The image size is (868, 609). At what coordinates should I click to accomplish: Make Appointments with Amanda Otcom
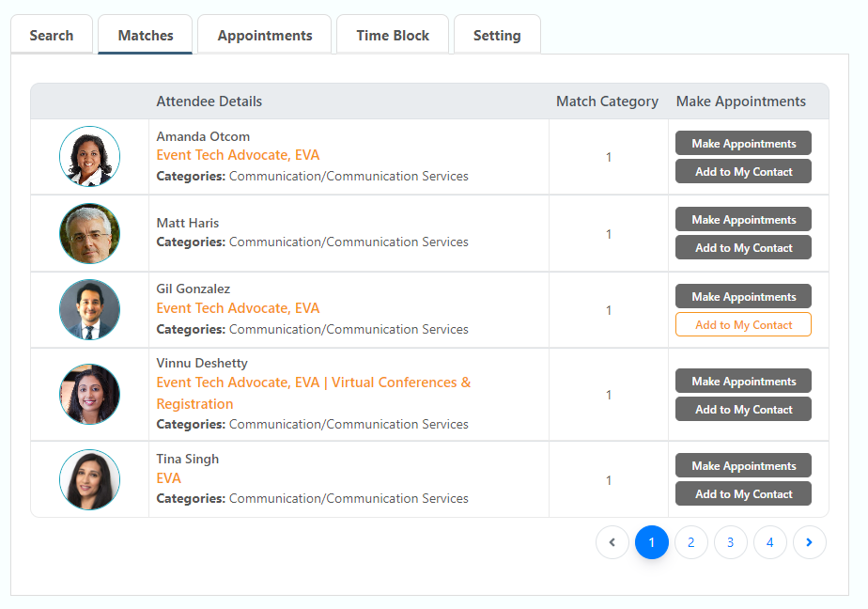tap(743, 144)
